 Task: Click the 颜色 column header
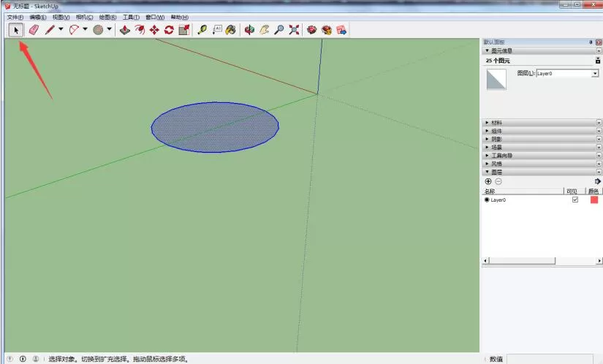click(x=593, y=191)
